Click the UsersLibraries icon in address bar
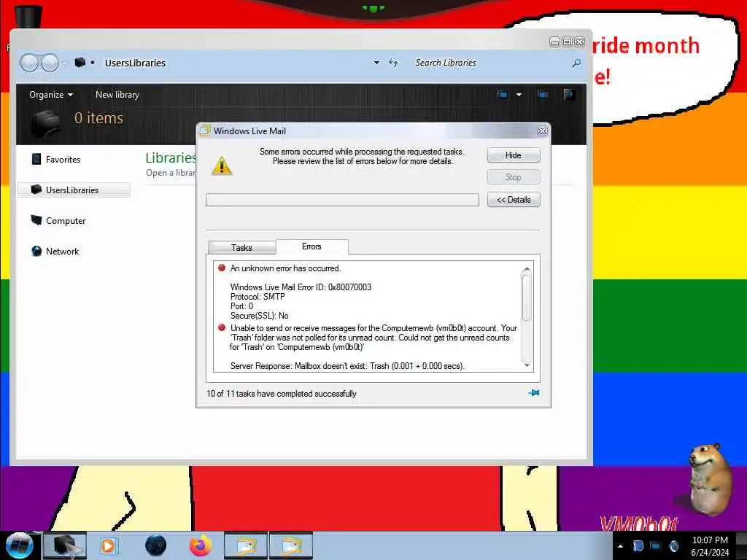 80,63
